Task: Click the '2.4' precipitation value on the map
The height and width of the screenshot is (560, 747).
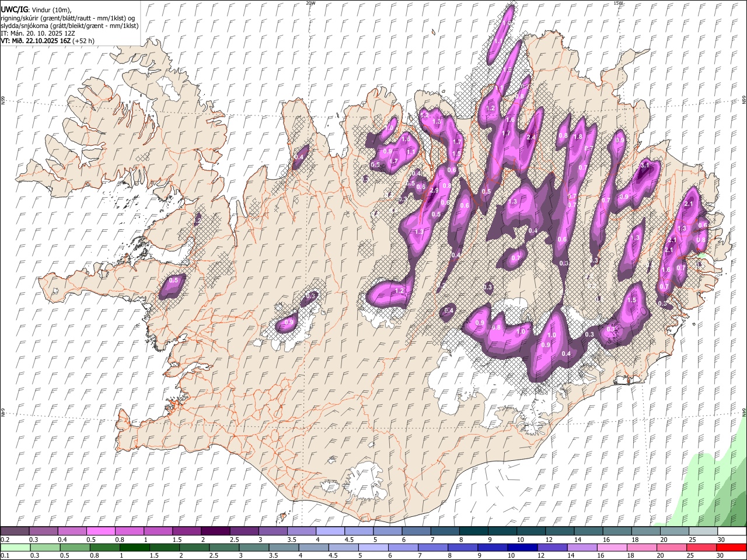Action: point(531,138)
